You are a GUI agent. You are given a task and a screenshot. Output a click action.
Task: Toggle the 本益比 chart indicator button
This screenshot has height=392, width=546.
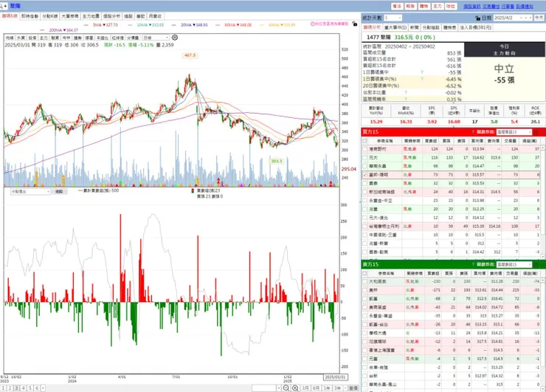coord(103,38)
